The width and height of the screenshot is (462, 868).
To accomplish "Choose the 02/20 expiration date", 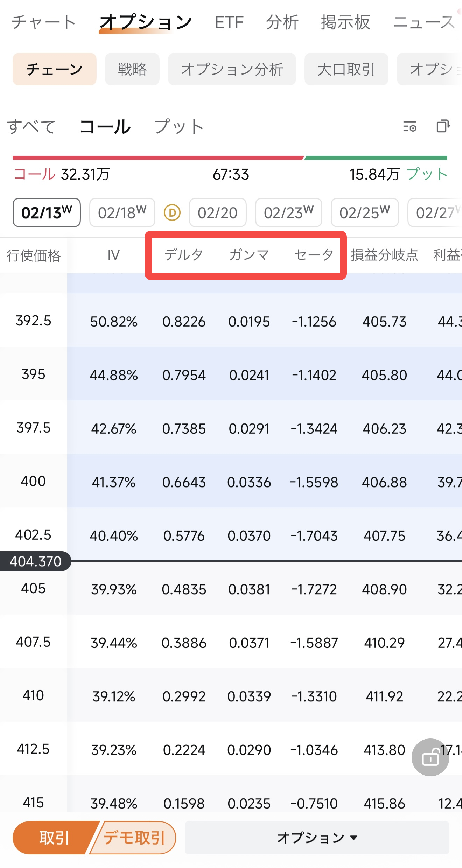I will (218, 212).
